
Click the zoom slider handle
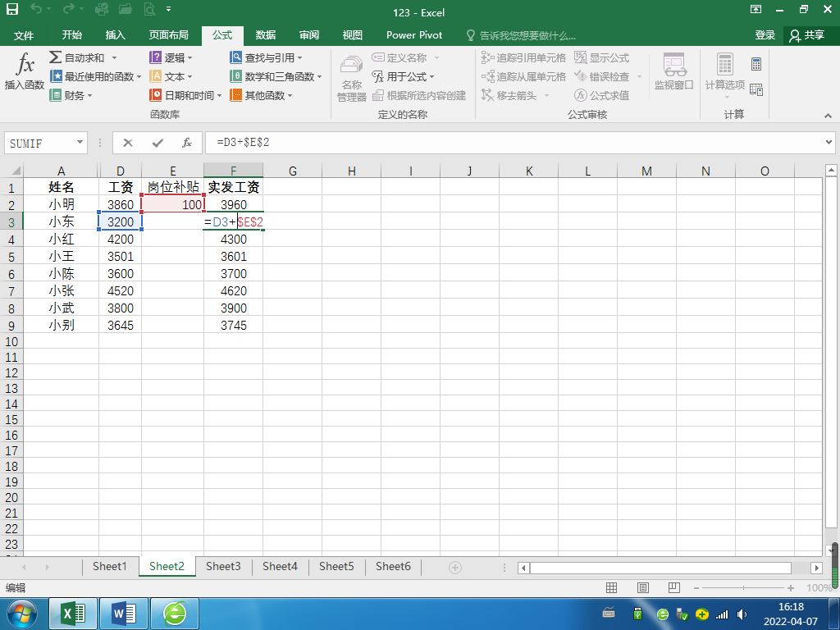click(x=743, y=587)
